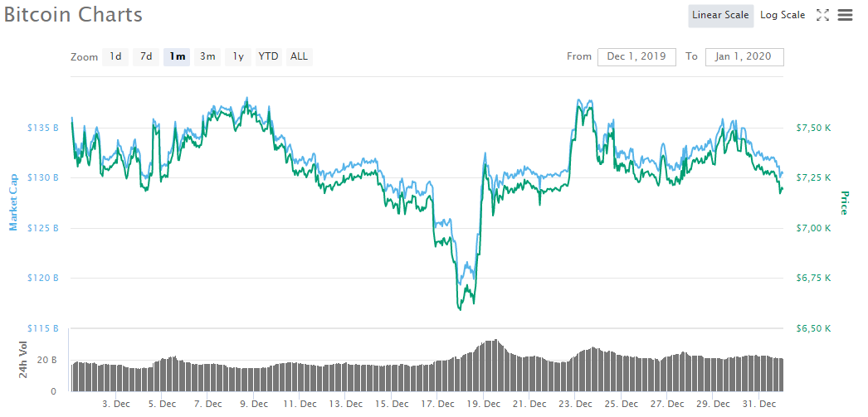Click the Bitcoin Charts heading
This screenshot has height=417, width=868.
click(x=73, y=14)
